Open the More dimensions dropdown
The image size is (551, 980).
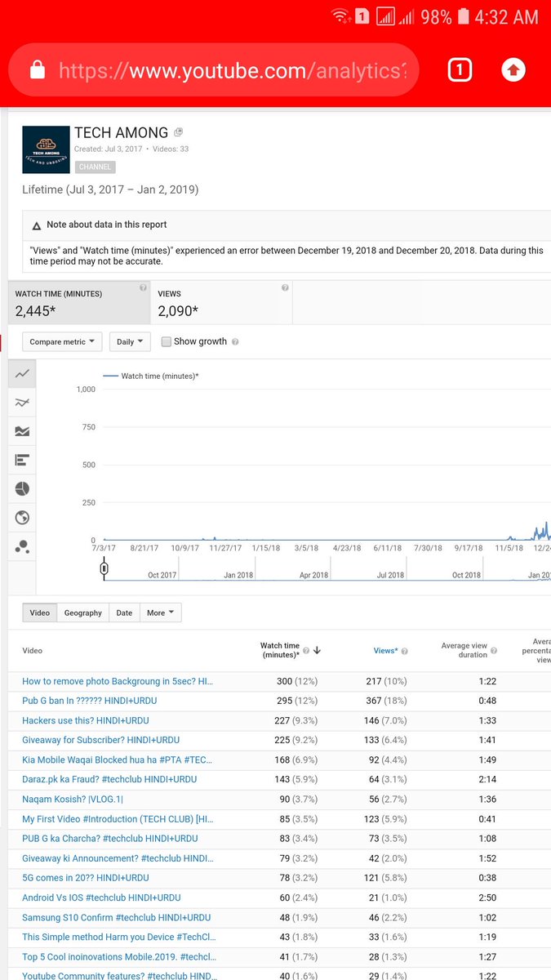(x=161, y=612)
